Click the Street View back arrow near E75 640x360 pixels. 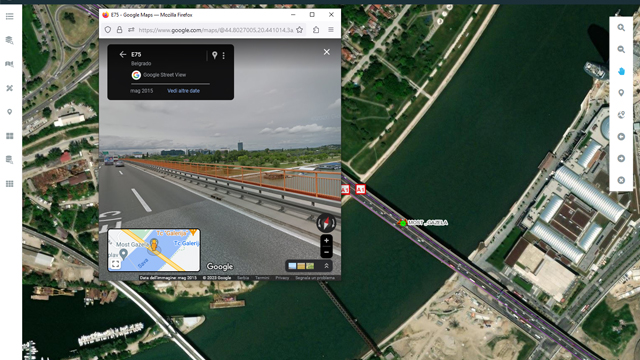(122, 54)
